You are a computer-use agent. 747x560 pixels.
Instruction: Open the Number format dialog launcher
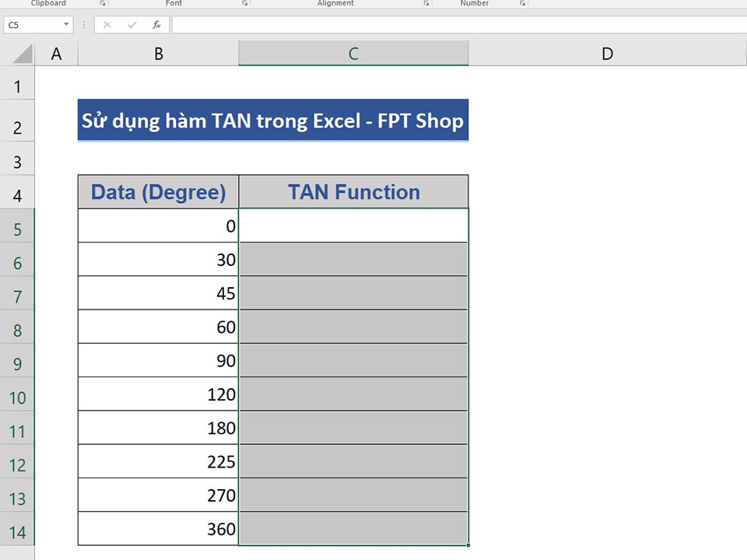click(521, 3)
